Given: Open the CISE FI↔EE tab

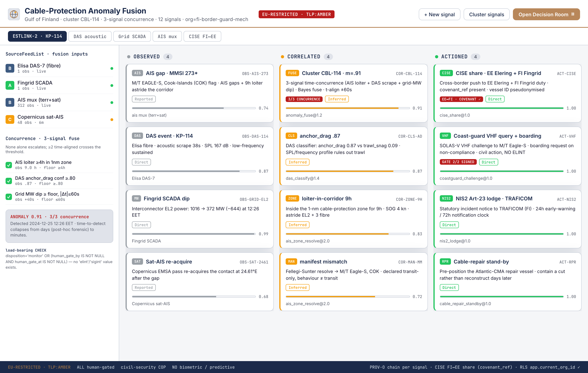Looking at the screenshot, I should pyautogui.click(x=202, y=36).
